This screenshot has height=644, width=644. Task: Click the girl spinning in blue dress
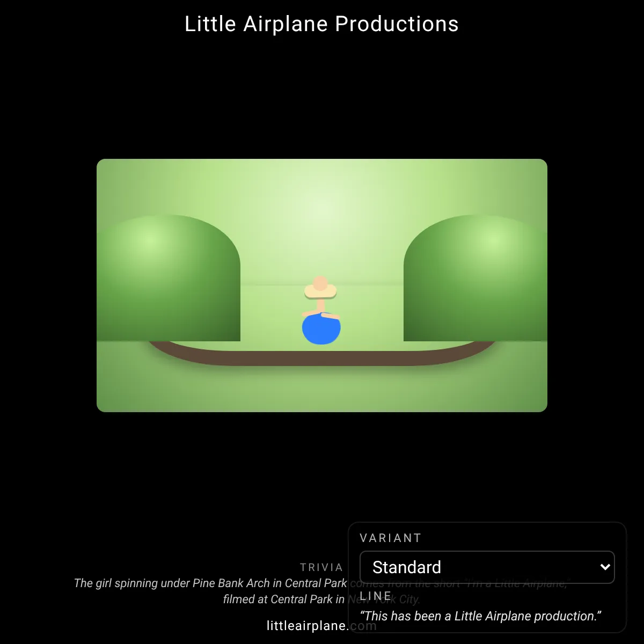[x=321, y=311]
